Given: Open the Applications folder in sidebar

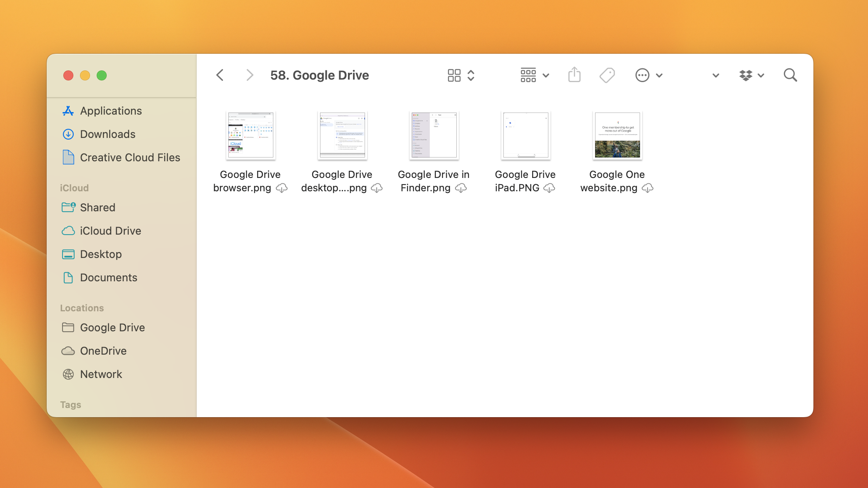Looking at the screenshot, I should [x=111, y=110].
